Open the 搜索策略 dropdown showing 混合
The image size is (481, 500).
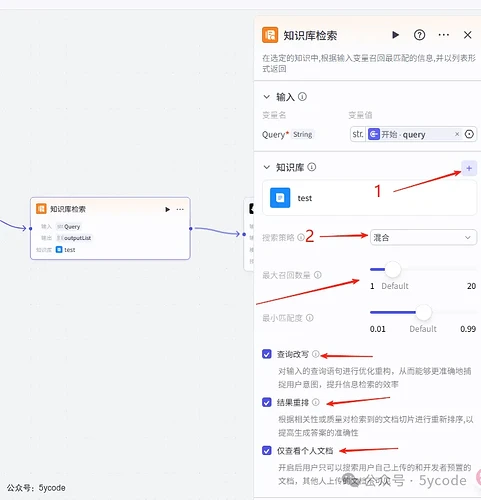click(x=423, y=237)
